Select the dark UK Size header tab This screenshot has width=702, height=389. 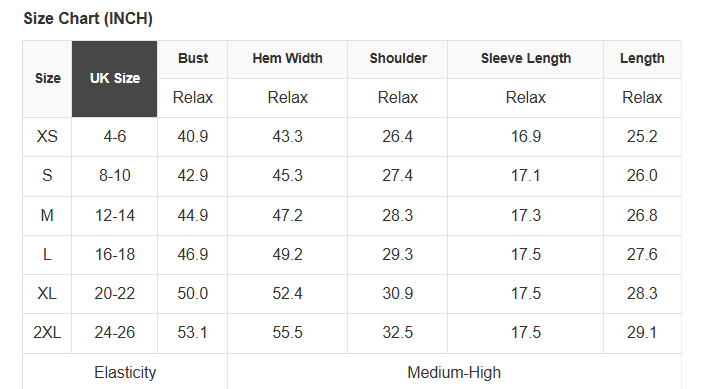click(115, 79)
